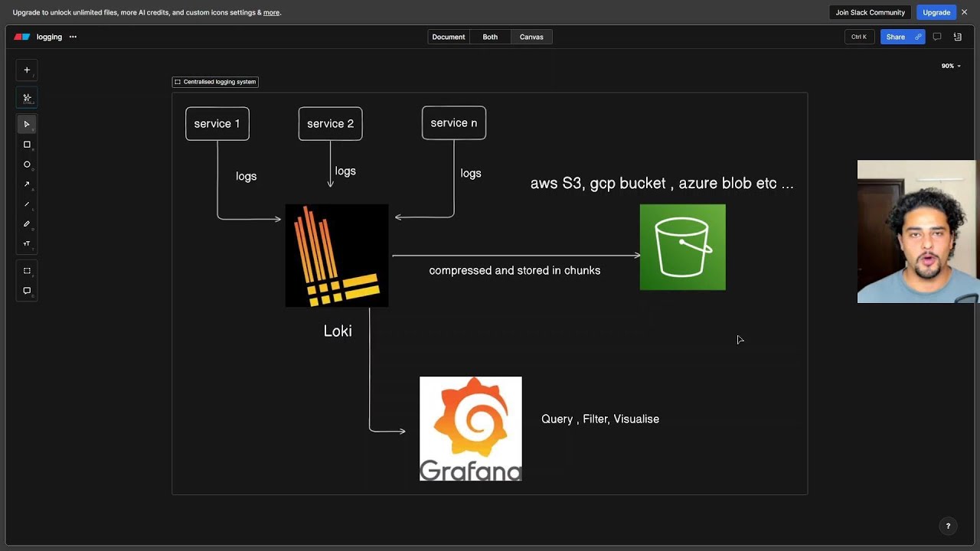Viewport: 980px width, 551px height.
Task: Follow the 'more' link in upgrade banner
Action: [272, 12]
